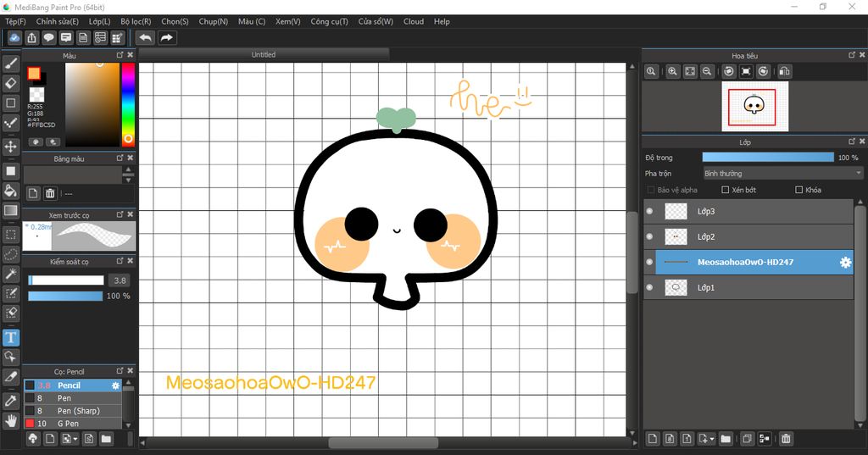Viewport: 868px width, 455px height.
Task: Select the Pen brush
Action: [x=73, y=398]
